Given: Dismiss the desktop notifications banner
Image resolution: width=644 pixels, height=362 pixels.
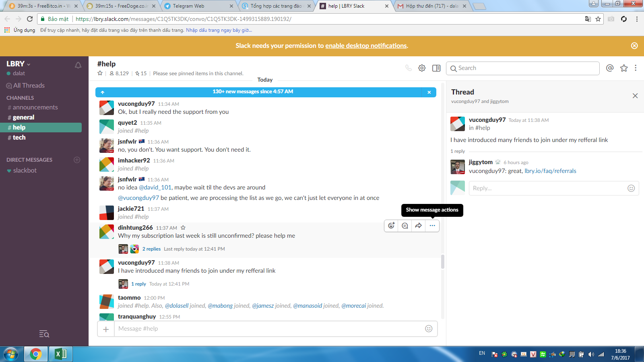Looking at the screenshot, I should [634, 46].
